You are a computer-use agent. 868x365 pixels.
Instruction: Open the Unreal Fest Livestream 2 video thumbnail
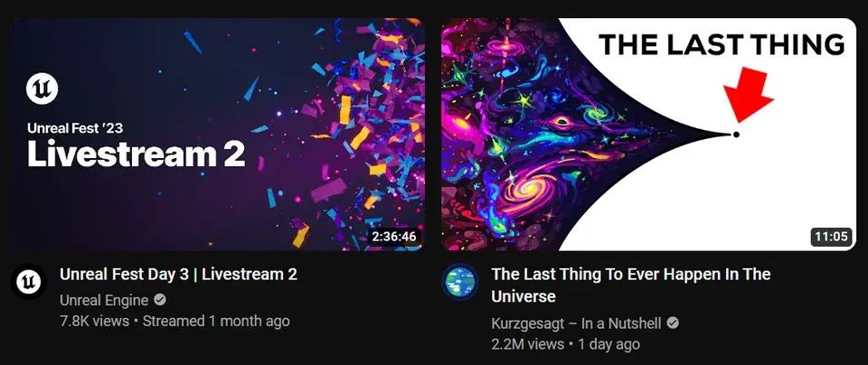click(x=217, y=135)
